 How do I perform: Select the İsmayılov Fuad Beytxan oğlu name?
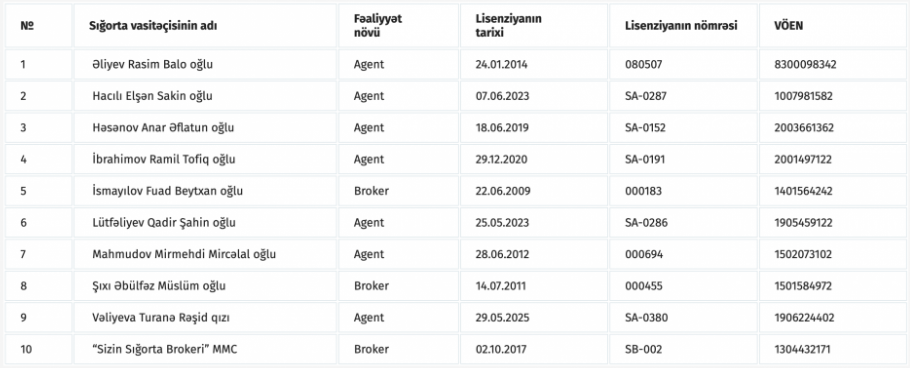tap(167, 191)
